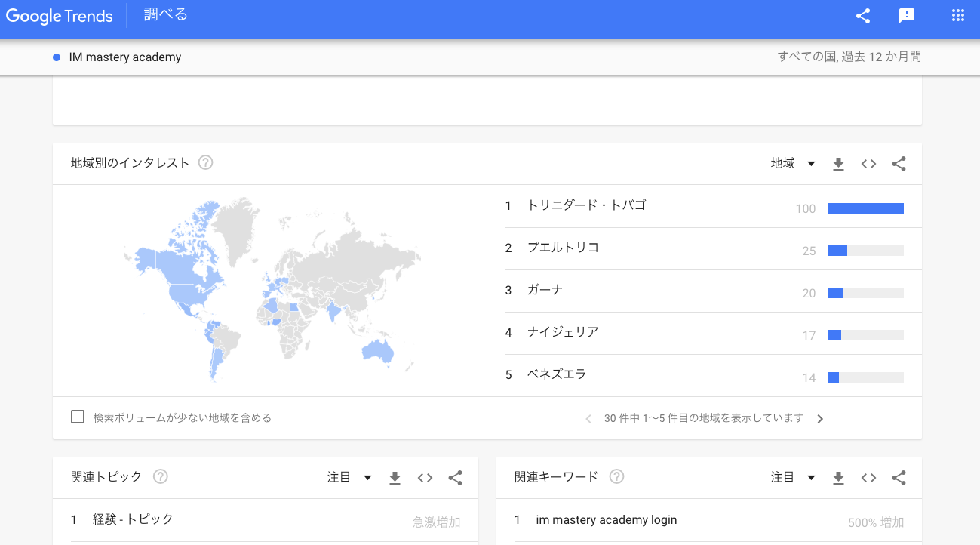Show help for 関連キーワード

[616, 477]
